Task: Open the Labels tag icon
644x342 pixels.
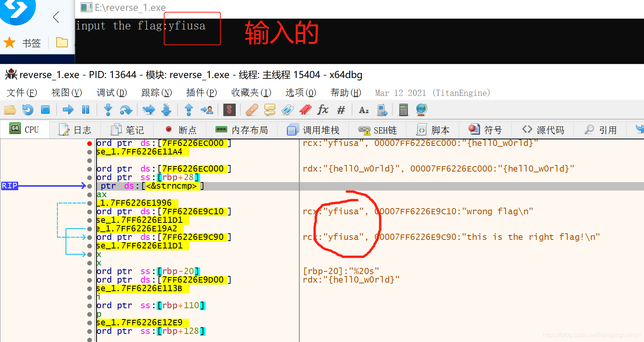Action: (x=287, y=110)
